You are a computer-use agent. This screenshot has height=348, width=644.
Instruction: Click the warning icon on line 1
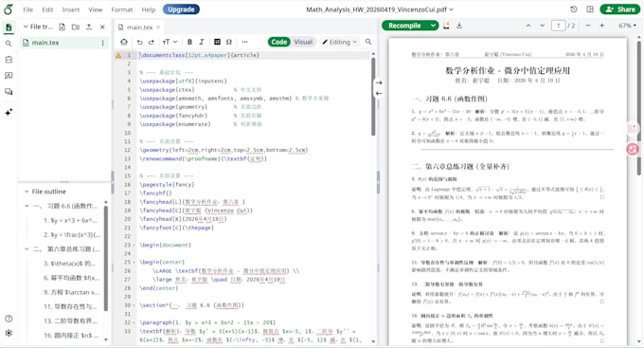pyautogui.click(x=118, y=55)
